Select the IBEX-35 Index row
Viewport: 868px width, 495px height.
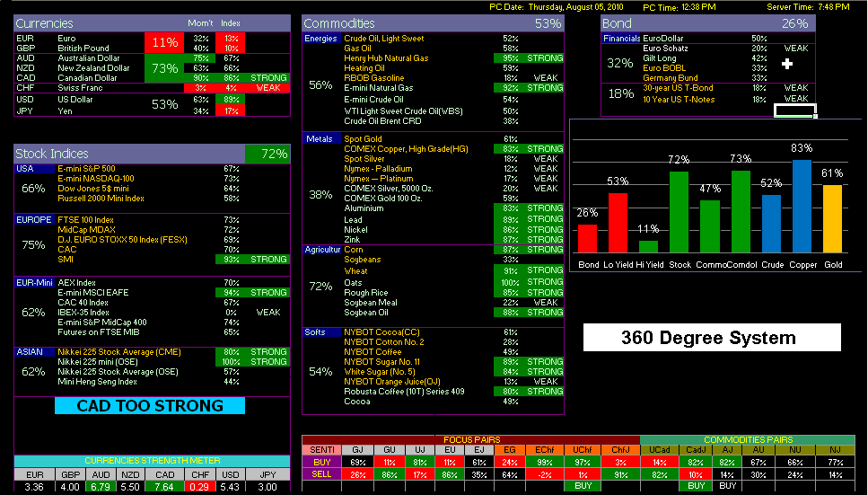pyautogui.click(x=152, y=312)
